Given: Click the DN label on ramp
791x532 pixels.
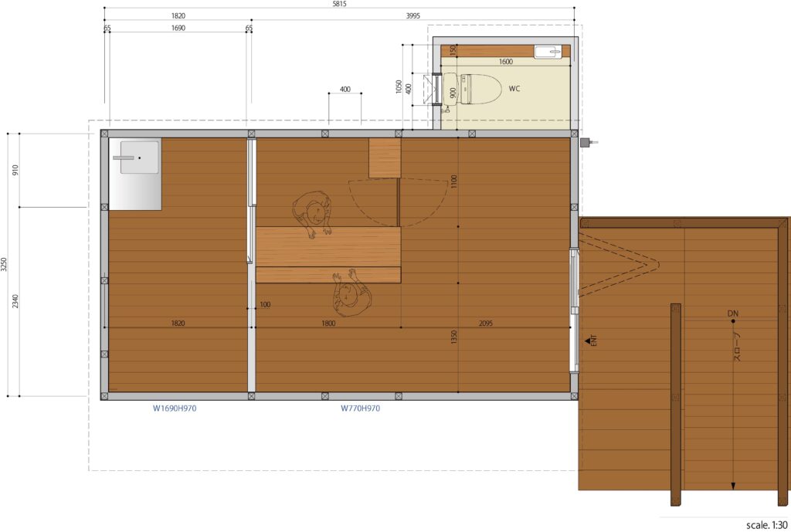Looking at the screenshot, I should pyautogui.click(x=733, y=313).
